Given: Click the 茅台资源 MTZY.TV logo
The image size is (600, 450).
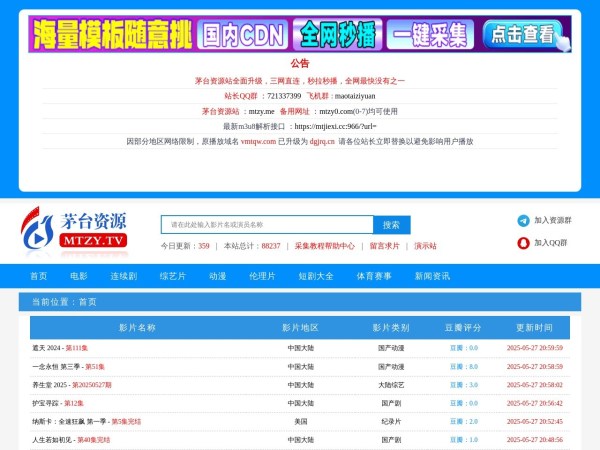Looking at the screenshot, I should (76, 230).
